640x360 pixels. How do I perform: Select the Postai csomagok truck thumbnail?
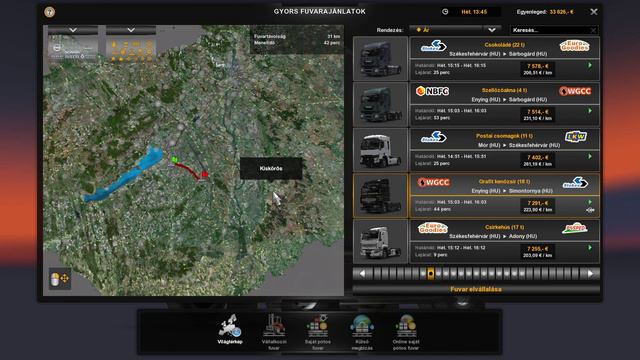pyautogui.click(x=380, y=150)
